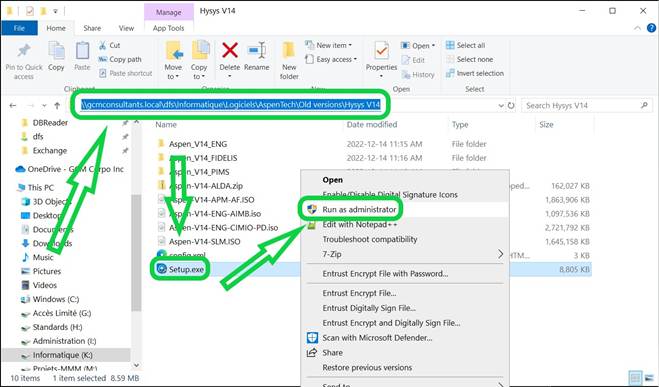Switch to the Home ribbon tab
Viewport: 659px width, 387px height.
(56, 28)
